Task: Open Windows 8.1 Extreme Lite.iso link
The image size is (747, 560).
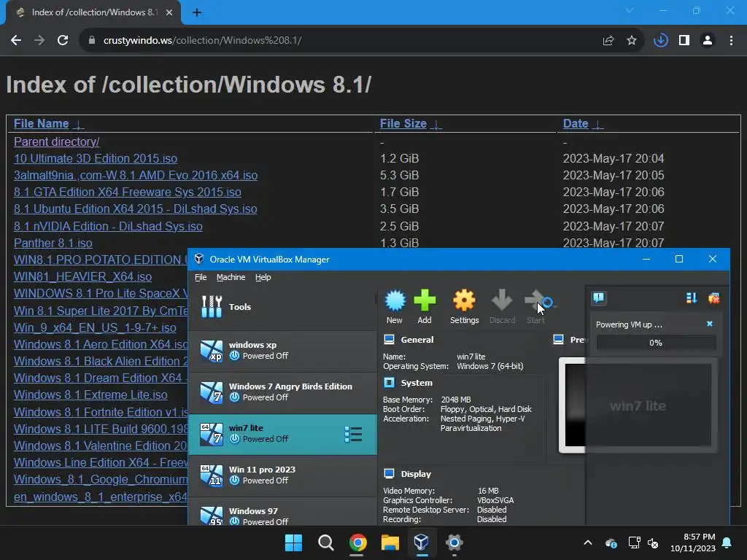Action: [90, 394]
